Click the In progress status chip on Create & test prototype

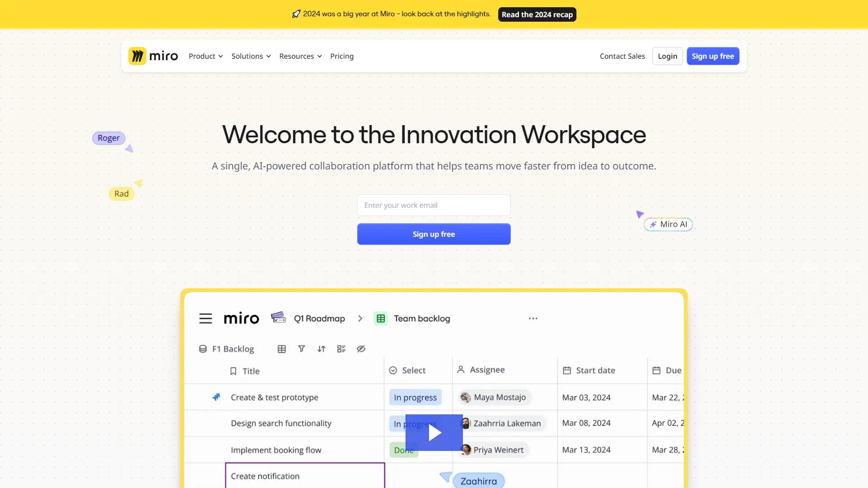point(415,397)
